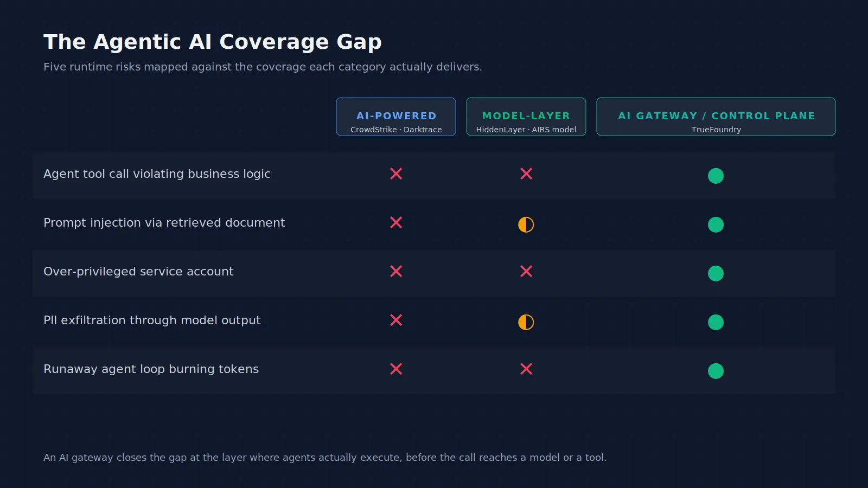Click red X for Agent tool call under Model-Layer
This screenshot has height=488, width=868.
tap(526, 174)
